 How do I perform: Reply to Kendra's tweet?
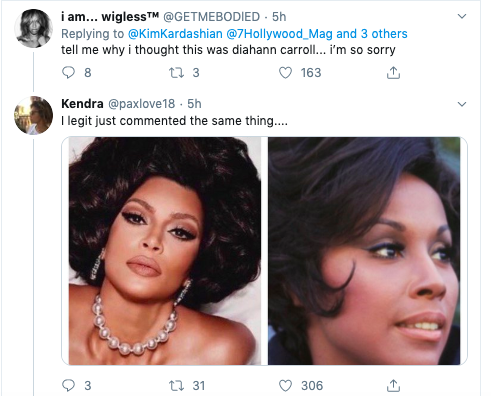[69, 385]
